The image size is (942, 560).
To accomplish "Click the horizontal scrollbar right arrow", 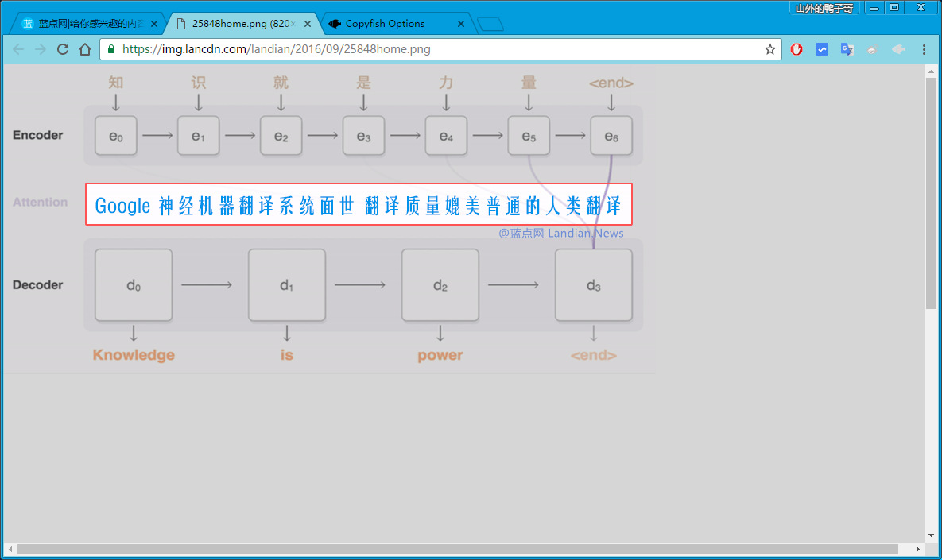I will (x=918, y=549).
